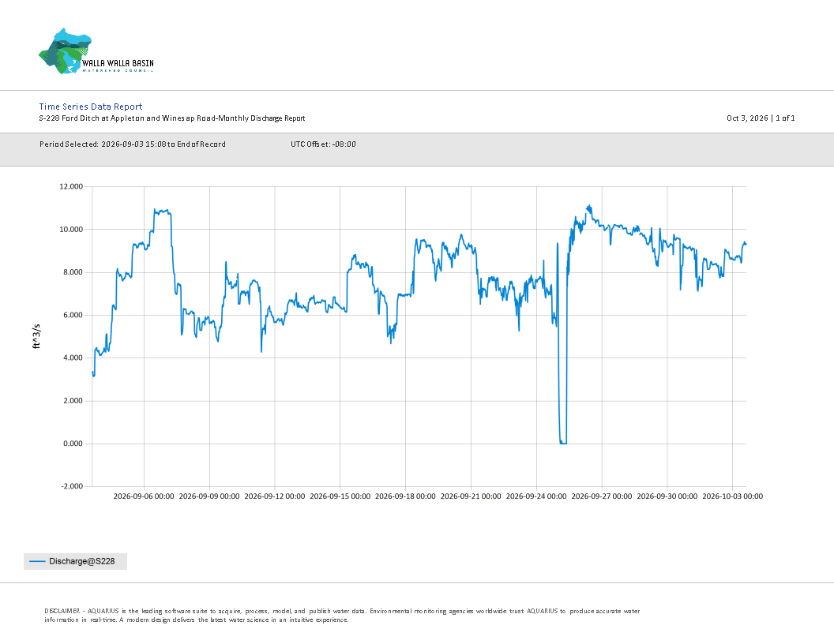Click the 2026-10-03 00:00 x-axis date
The height and width of the screenshot is (644, 834).
(x=732, y=496)
